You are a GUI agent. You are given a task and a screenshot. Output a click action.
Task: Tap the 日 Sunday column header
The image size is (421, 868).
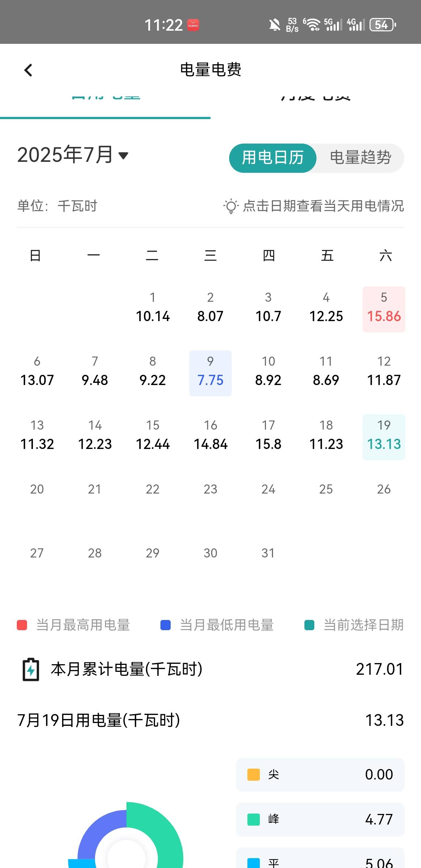(x=35, y=255)
